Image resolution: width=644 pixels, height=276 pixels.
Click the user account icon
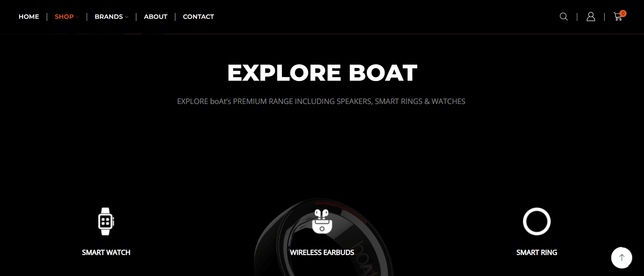[x=591, y=16]
